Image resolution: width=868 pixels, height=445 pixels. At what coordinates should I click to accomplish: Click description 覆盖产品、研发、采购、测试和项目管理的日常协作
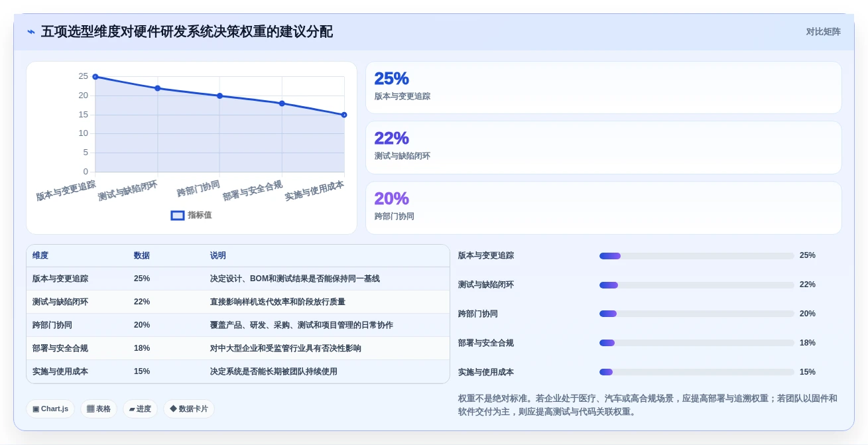point(302,325)
